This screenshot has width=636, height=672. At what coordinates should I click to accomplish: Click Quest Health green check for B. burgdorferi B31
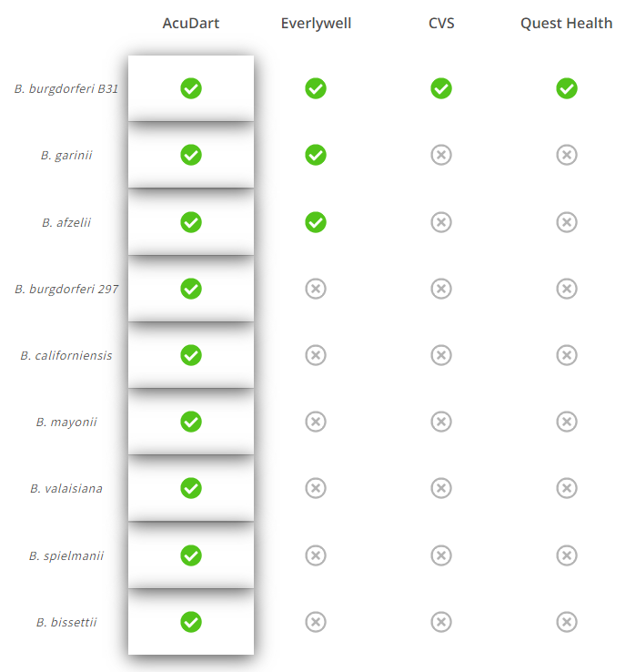[567, 88]
